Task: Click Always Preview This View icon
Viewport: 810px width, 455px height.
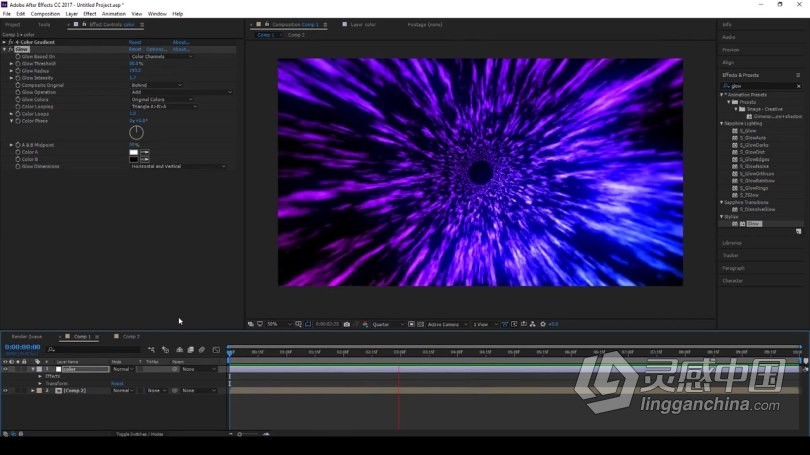Action: (x=251, y=324)
